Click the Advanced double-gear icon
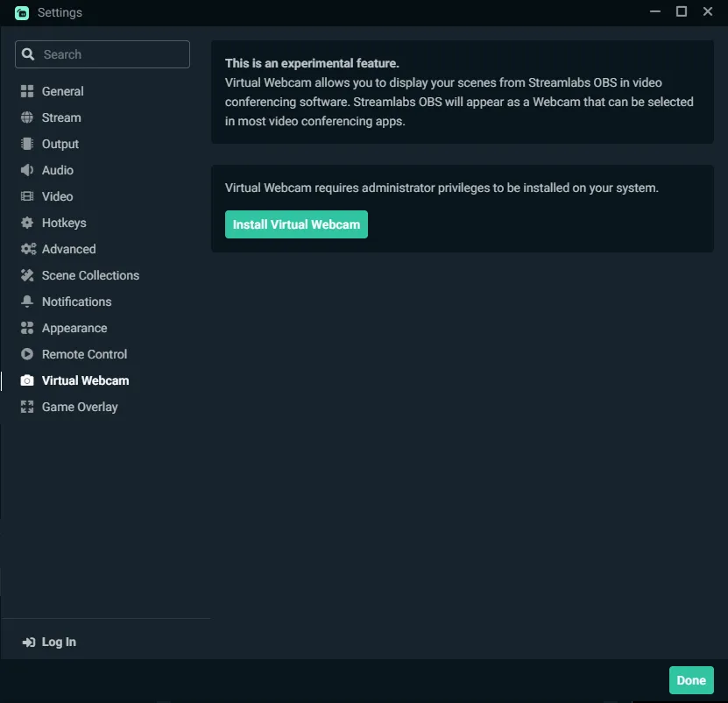Image resolution: width=728 pixels, height=703 pixels. [x=28, y=249]
